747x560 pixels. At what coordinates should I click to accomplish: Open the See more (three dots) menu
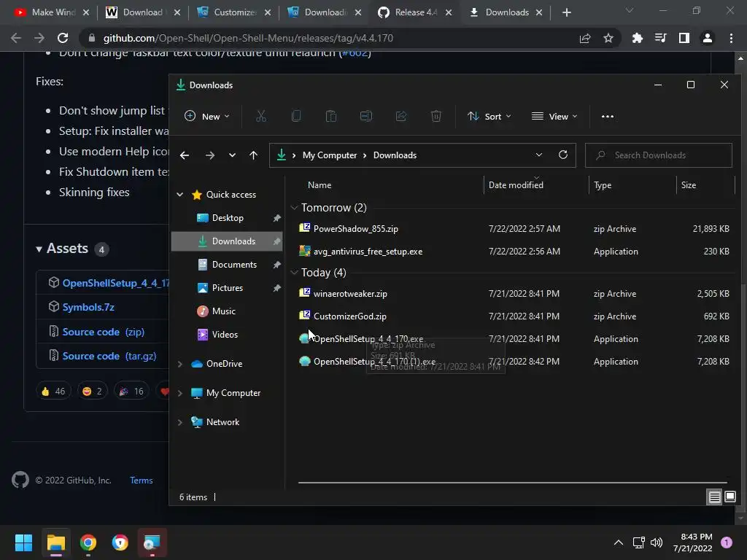(x=608, y=116)
